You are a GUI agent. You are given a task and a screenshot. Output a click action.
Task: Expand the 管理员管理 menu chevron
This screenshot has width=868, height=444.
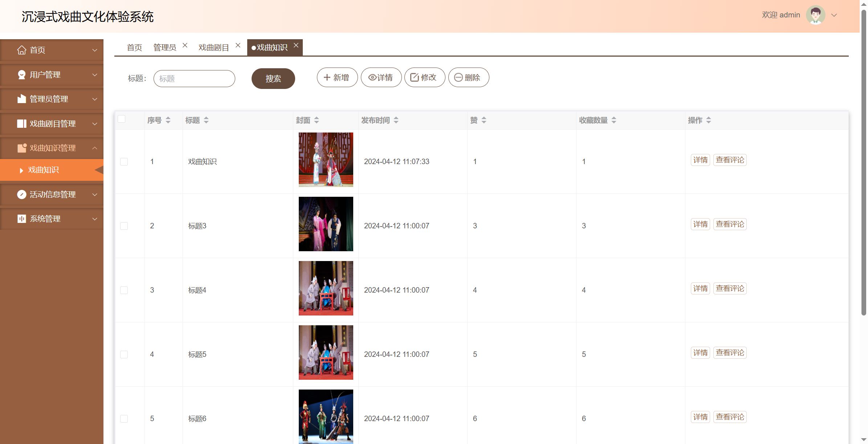95,99
